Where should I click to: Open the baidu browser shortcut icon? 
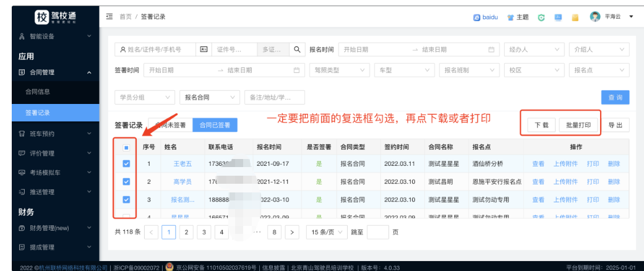pyautogui.click(x=477, y=17)
